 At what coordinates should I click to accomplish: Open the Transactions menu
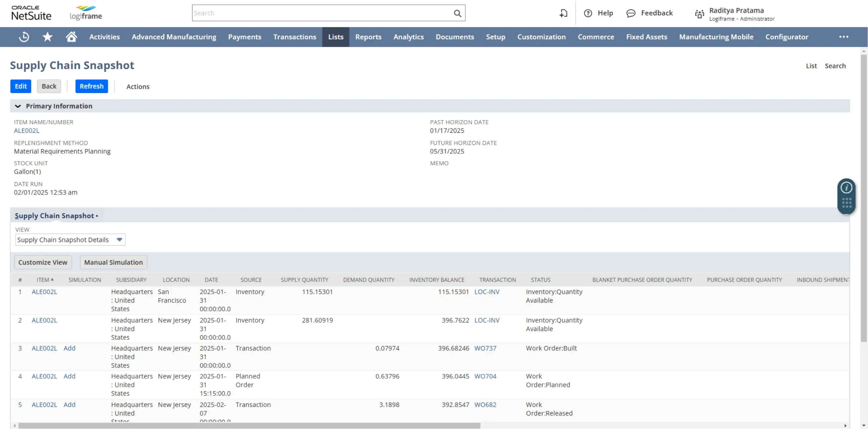tap(295, 37)
